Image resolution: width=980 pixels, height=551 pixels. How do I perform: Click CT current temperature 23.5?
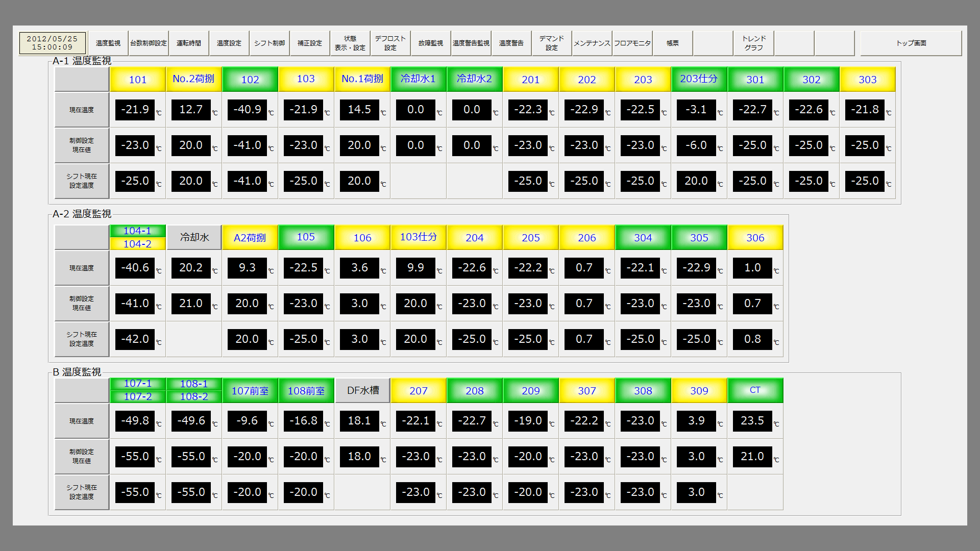pyautogui.click(x=752, y=421)
